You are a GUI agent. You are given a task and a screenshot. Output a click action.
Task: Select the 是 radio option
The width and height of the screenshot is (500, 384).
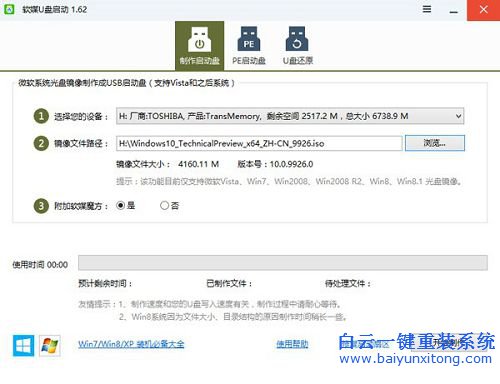point(125,205)
